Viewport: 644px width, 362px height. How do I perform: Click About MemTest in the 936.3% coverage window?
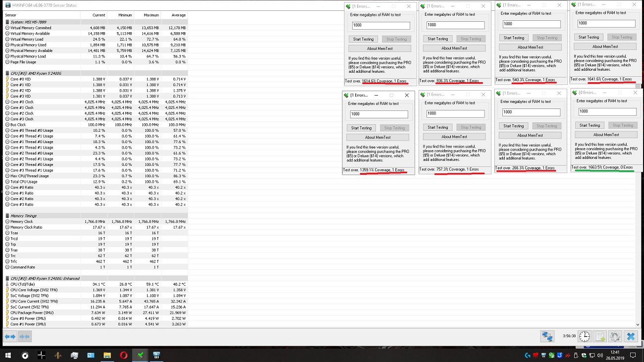(454, 48)
